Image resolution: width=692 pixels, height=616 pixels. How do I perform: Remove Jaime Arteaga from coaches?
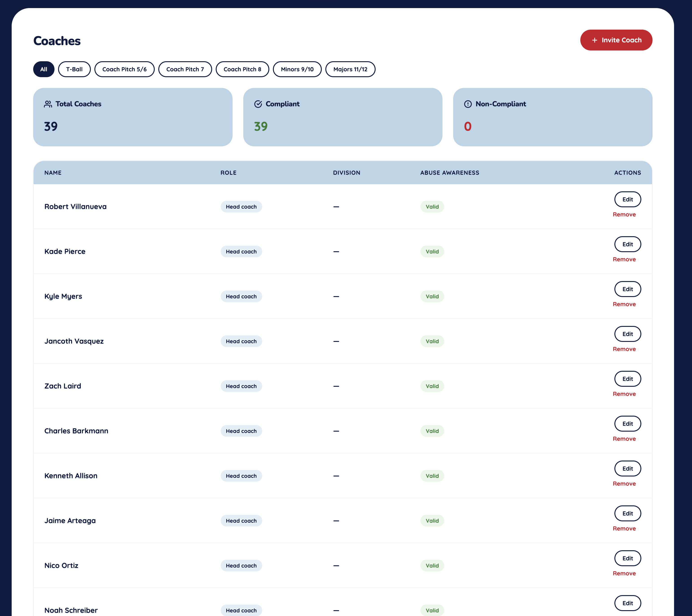point(624,529)
